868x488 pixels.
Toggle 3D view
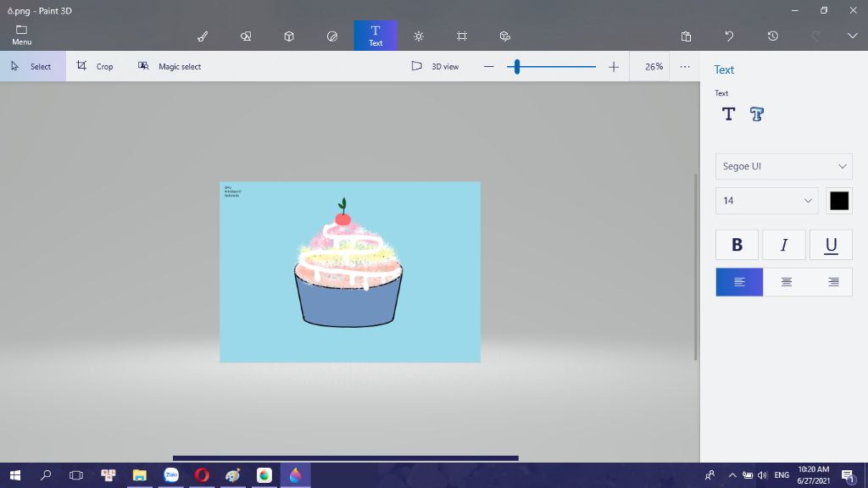pos(435,66)
